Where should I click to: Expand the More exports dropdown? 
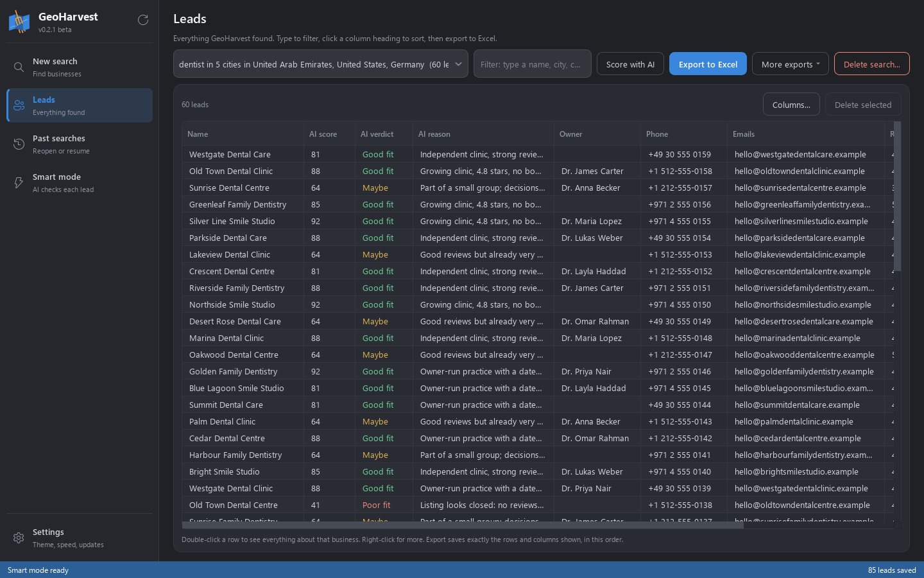(x=791, y=64)
